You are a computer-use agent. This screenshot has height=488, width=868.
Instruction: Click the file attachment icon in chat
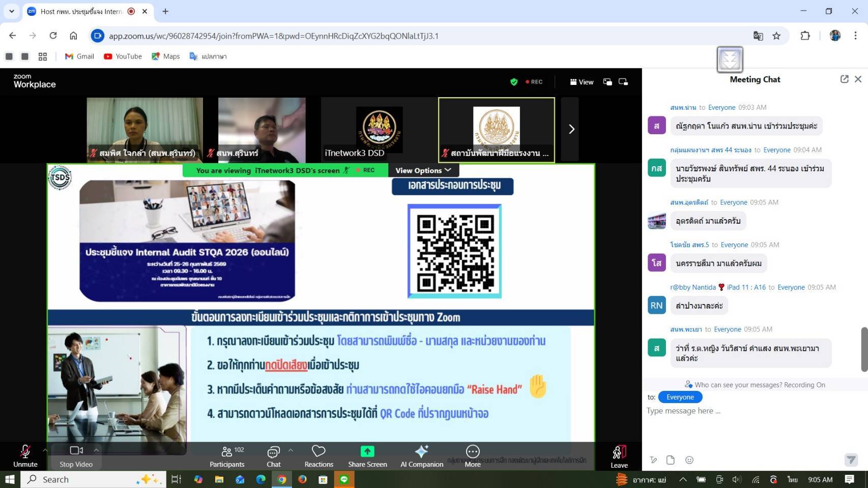coord(671,460)
